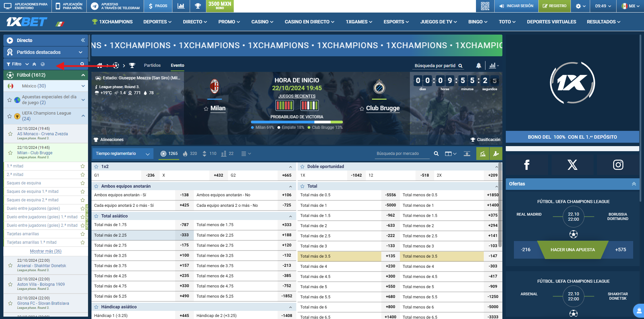
Task: Favorite the Tarjetas amarillas row star
Action: 82,234
